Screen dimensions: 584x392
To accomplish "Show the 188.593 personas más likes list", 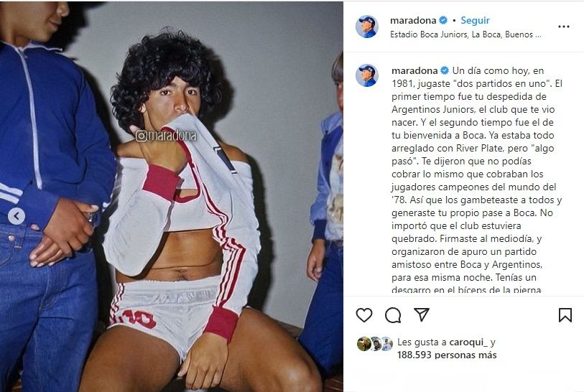I will (x=447, y=355).
